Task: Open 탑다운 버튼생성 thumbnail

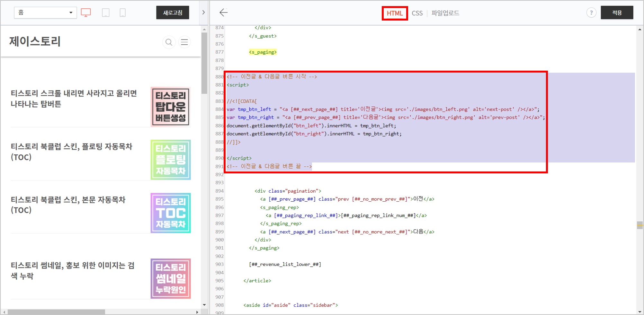Action: pyautogui.click(x=171, y=107)
